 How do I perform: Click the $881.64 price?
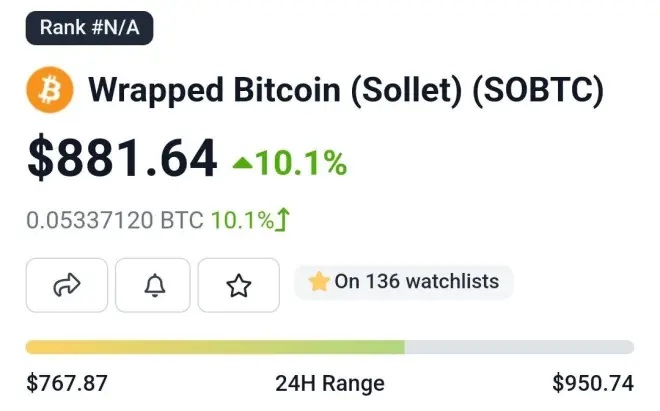[122, 160]
